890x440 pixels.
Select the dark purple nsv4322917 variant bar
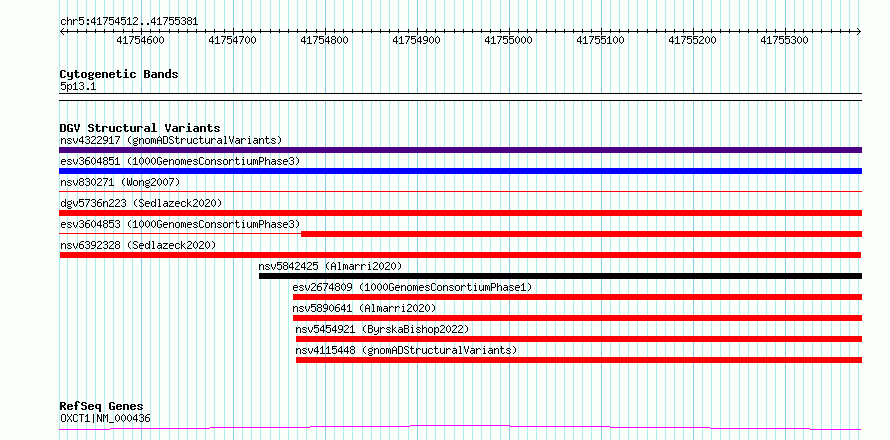[460, 150]
